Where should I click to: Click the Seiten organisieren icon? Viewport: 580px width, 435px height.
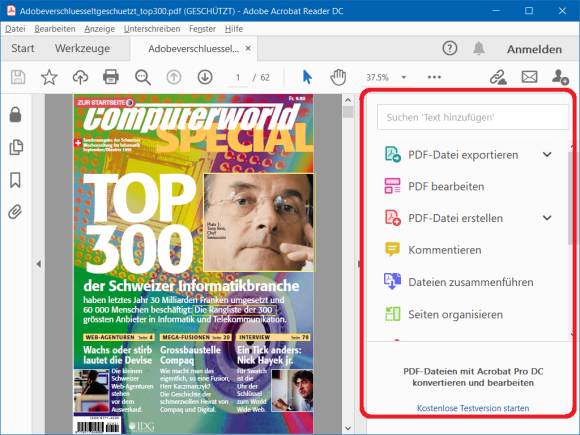tap(392, 314)
